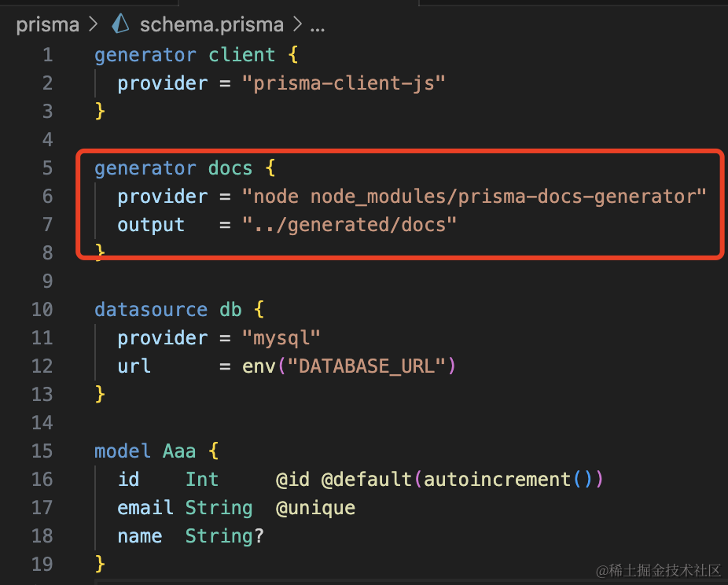This screenshot has height=585, width=728.
Task: Place cursor on "prisma-client-js" string
Action: tap(344, 83)
